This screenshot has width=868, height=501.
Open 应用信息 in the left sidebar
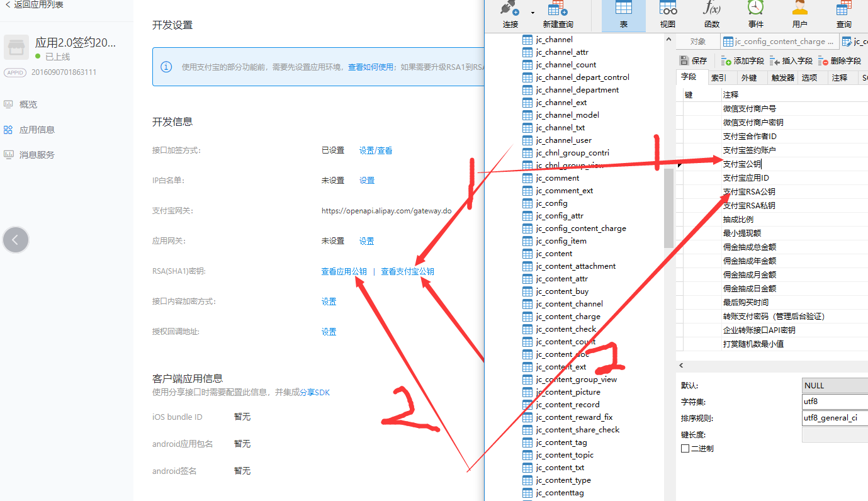click(37, 130)
